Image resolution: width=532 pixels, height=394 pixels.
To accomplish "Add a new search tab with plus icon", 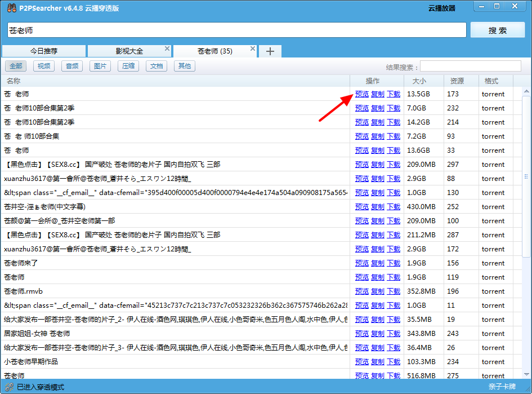I will [x=270, y=51].
